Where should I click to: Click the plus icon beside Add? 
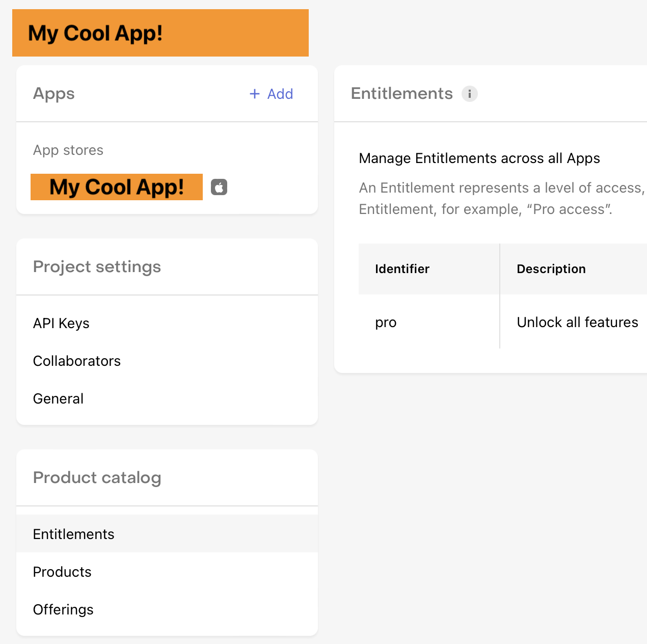254,94
